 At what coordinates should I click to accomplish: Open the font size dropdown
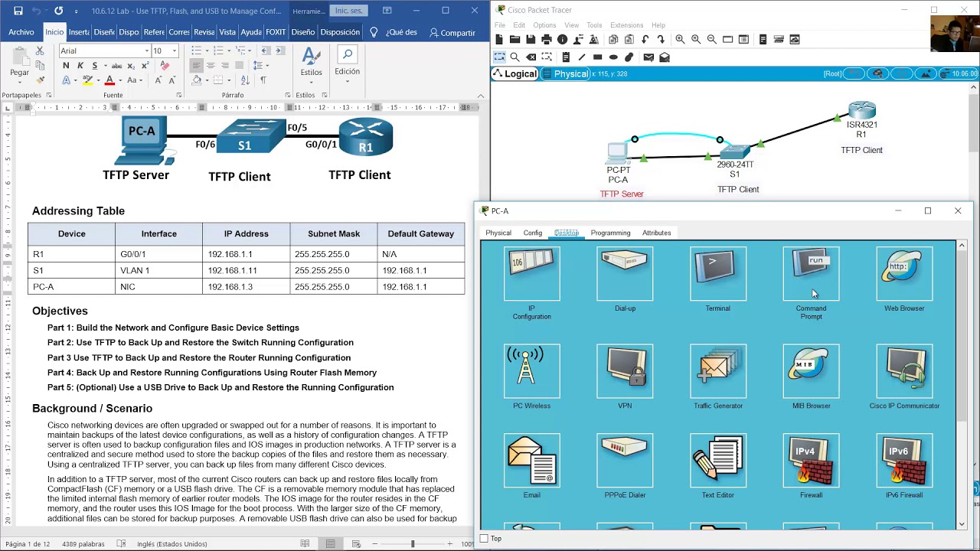click(x=175, y=51)
